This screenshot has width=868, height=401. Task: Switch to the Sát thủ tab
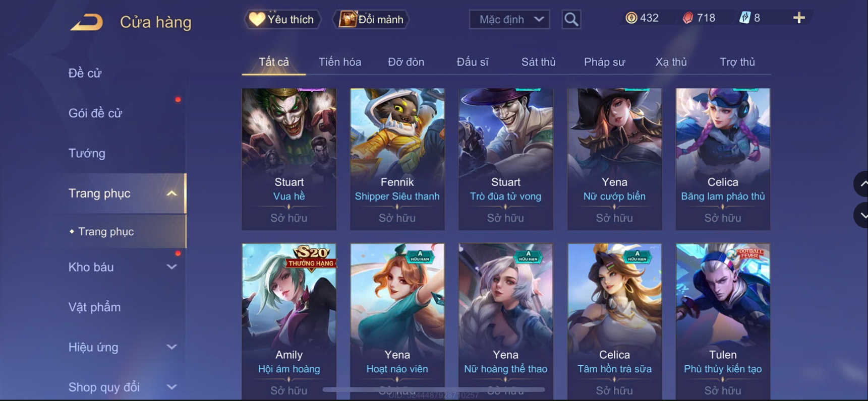click(538, 62)
